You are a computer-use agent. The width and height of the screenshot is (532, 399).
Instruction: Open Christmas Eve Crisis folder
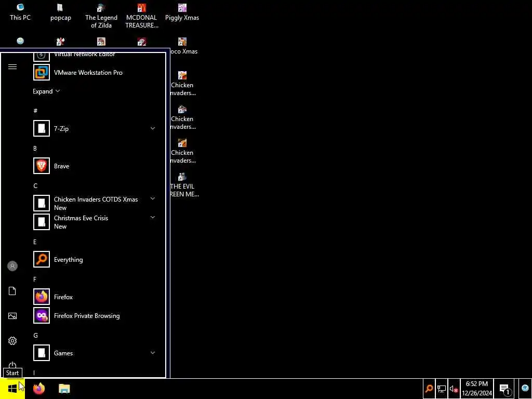pos(95,222)
